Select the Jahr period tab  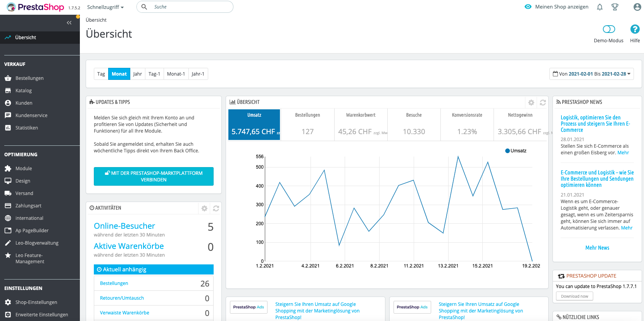(138, 74)
